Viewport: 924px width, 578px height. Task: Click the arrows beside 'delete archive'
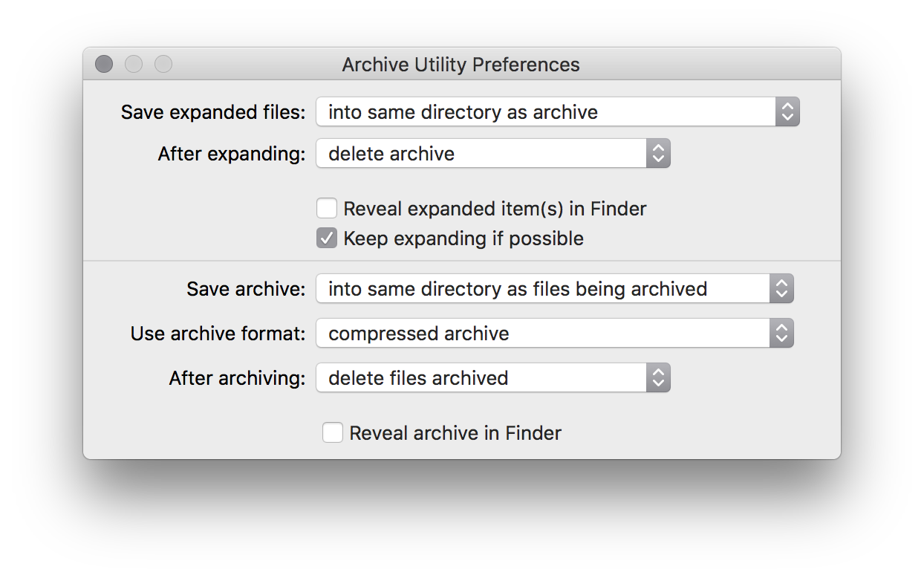[x=658, y=154]
